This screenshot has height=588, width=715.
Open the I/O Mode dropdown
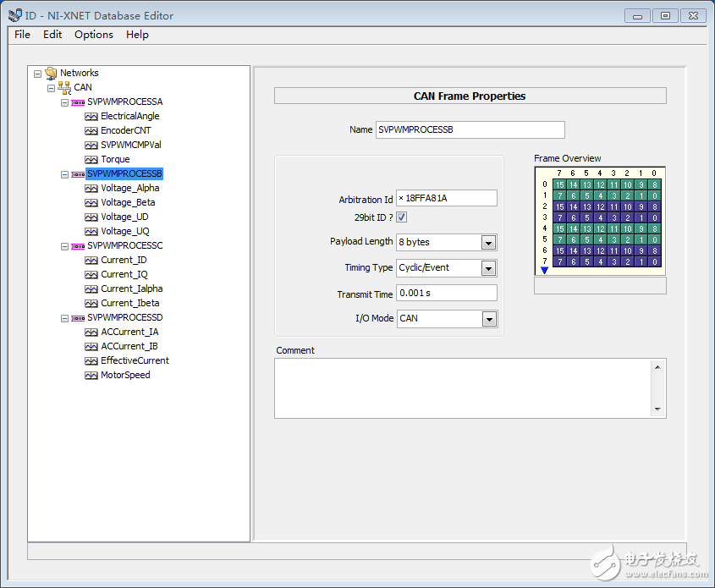489,319
